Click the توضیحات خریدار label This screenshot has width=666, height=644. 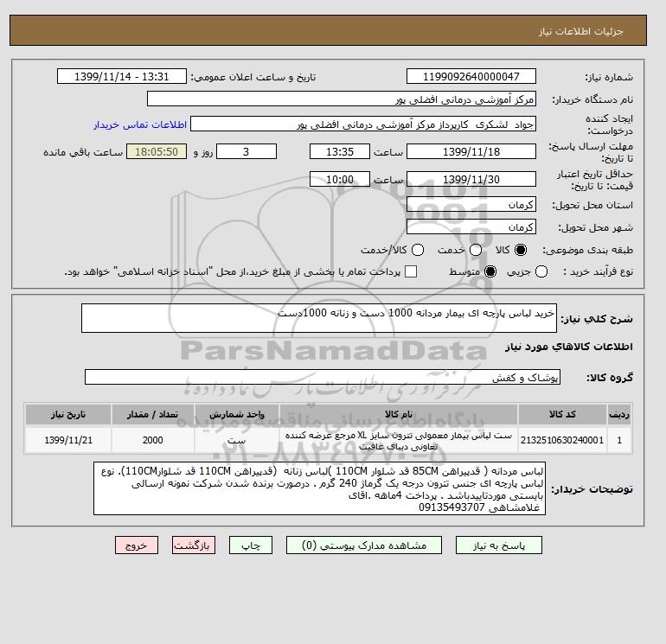tap(592, 489)
